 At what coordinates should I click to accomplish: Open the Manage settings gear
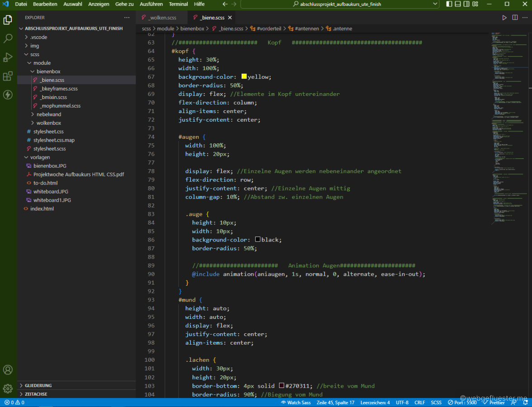(x=8, y=388)
